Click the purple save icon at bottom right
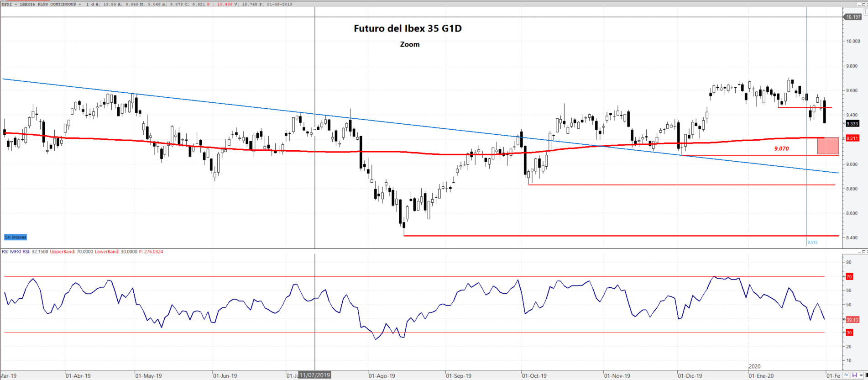The width and height of the screenshot is (868, 380). (854, 375)
